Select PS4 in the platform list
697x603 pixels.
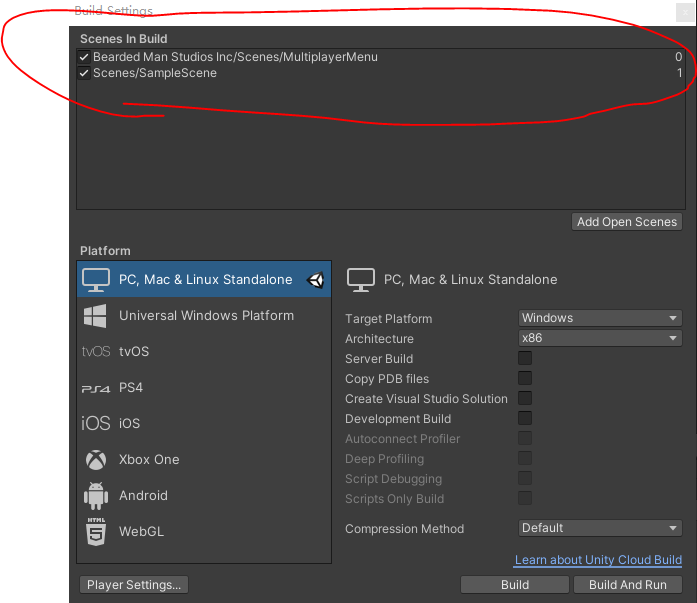[204, 387]
